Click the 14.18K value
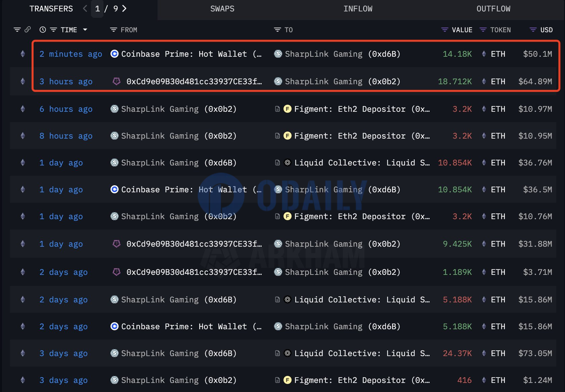The height and width of the screenshot is (392, 565). pyautogui.click(x=457, y=54)
